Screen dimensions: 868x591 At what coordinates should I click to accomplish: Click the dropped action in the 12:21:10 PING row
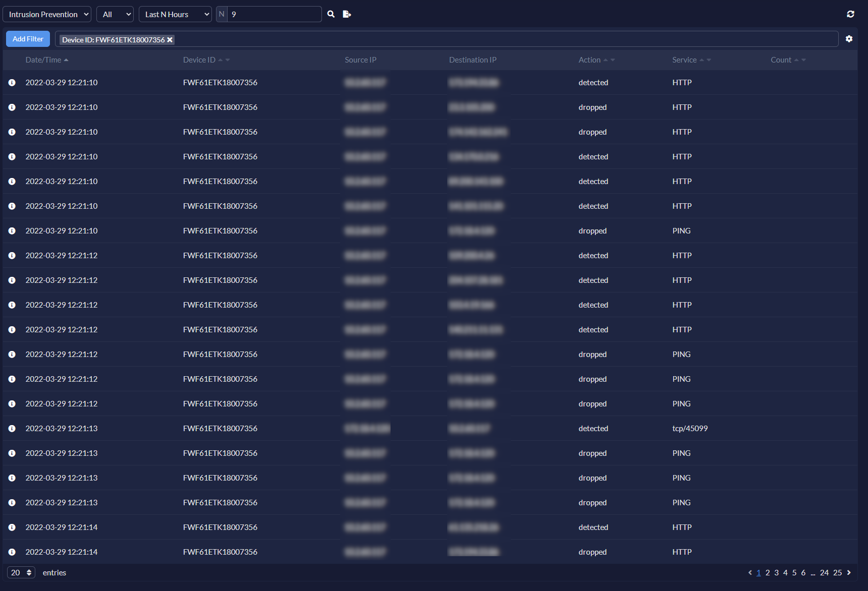(592, 231)
